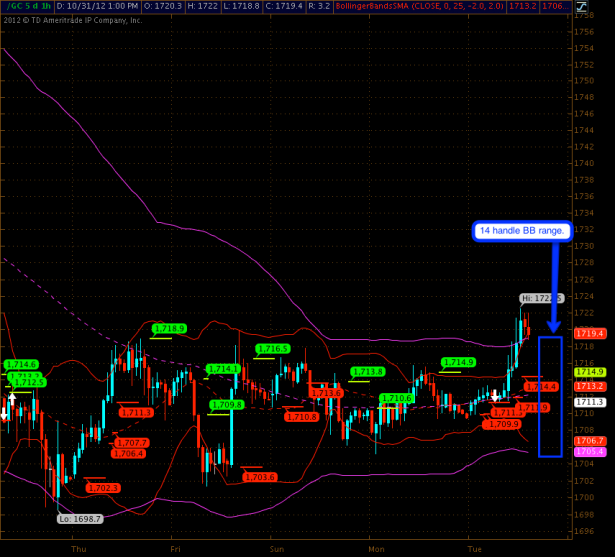The width and height of the screenshot is (615, 557).
Task: Click the Lo: 1698.7 price bubble
Action: [79, 518]
